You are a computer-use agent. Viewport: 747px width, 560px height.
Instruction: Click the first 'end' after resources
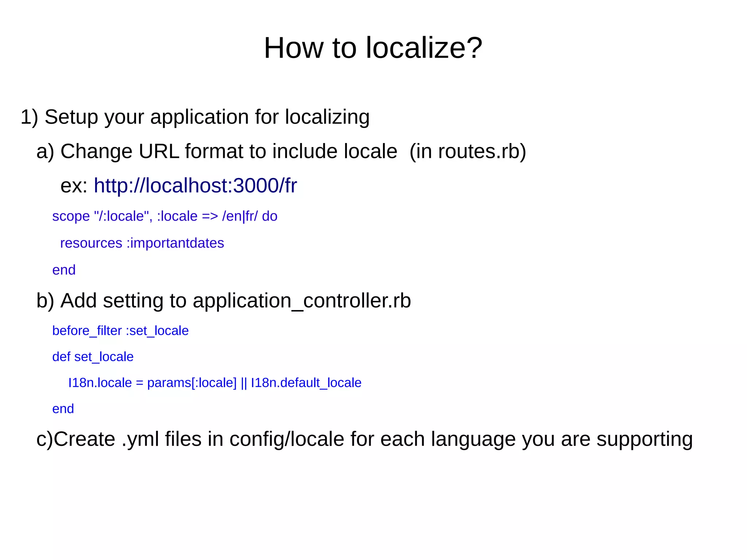pyautogui.click(x=64, y=270)
